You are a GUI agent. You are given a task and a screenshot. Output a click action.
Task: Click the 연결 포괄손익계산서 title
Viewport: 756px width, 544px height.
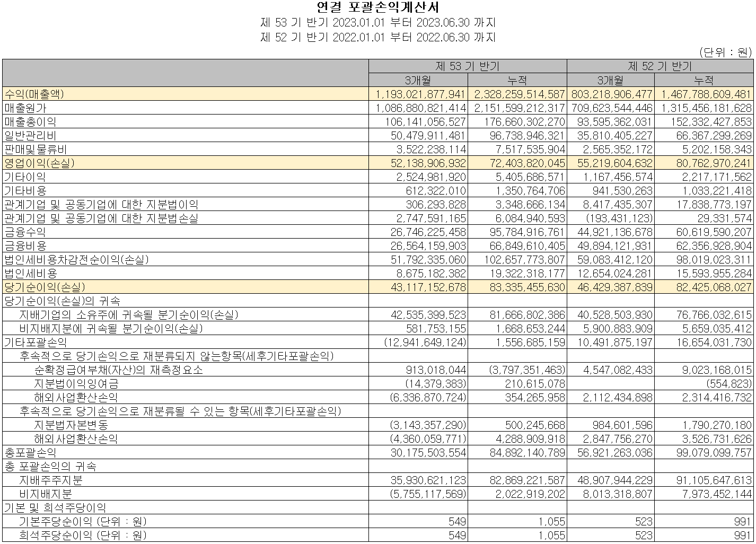click(x=377, y=8)
